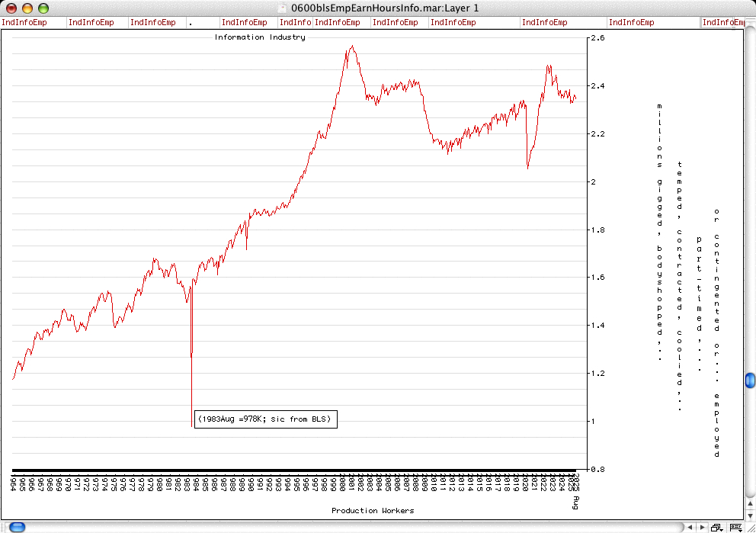Select the 'Production Workers' axis label
Screen dimensions: 756x533
click(x=373, y=510)
